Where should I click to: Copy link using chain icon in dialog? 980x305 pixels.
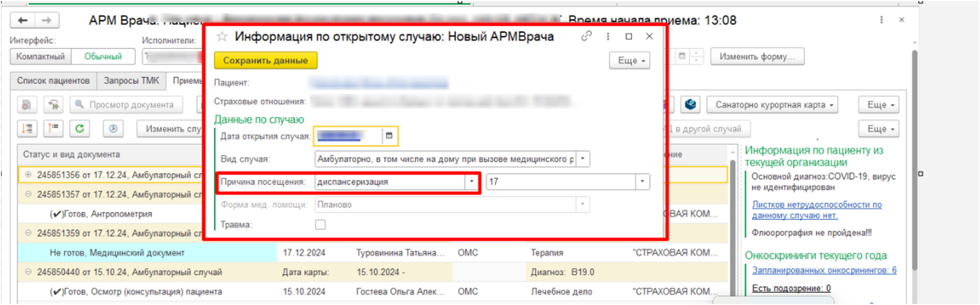[586, 36]
